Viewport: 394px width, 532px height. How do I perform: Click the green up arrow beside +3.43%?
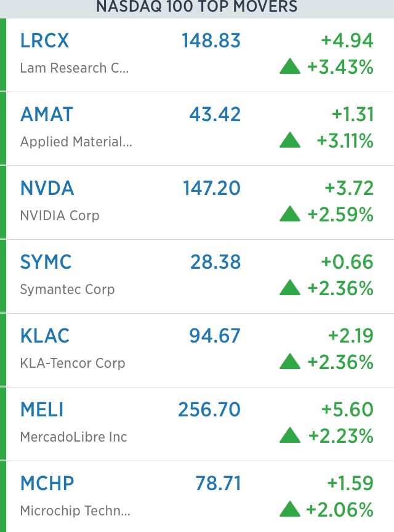click(x=290, y=66)
